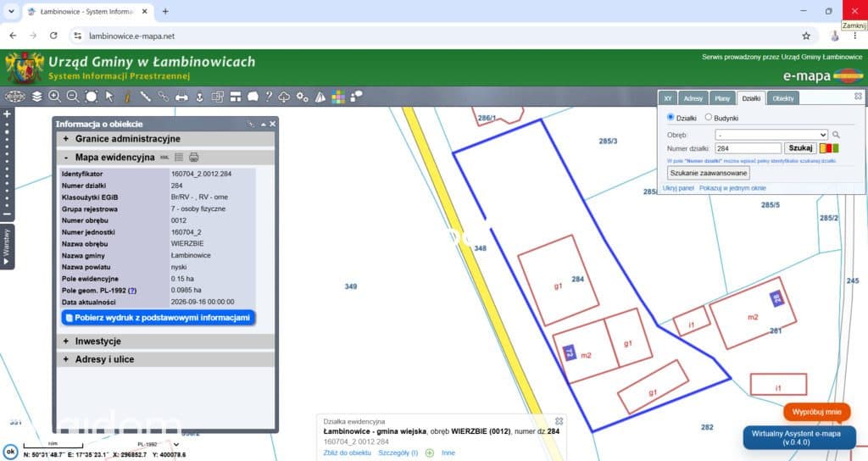Screen dimensions: 868x461
Task: Collapse the Informacja o obiekcie panel with the arrow
Action: 264,124
